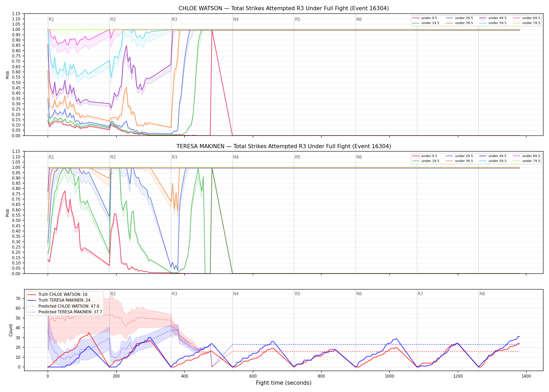The image size is (549, 392).
Task: Click x-axis tick label 1000
Action: click(x=390, y=376)
